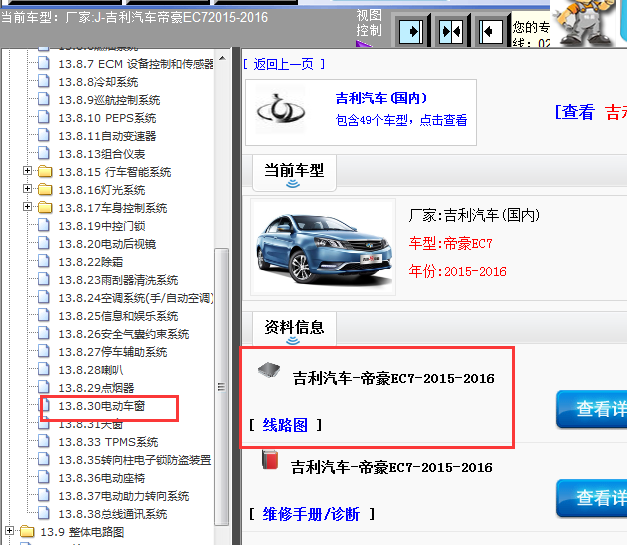627x545 pixels.
Task: Click the tree panel scrollbar thumb
Action: [222, 386]
